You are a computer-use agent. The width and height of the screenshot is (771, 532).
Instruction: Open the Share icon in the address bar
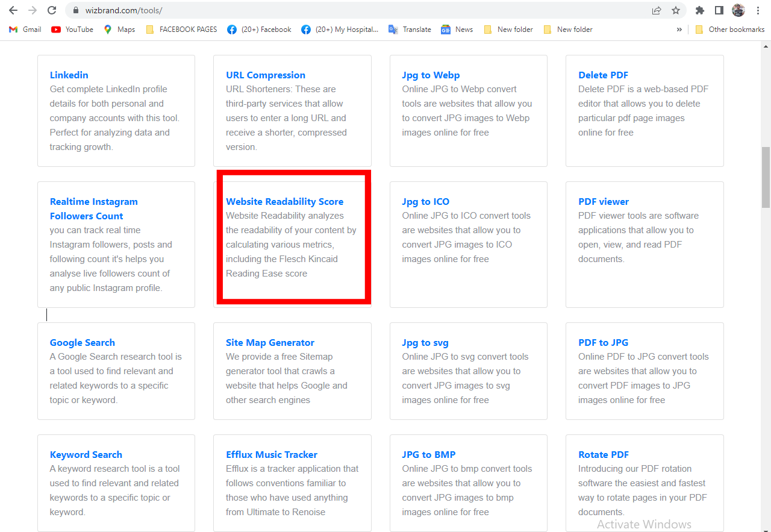tap(656, 10)
